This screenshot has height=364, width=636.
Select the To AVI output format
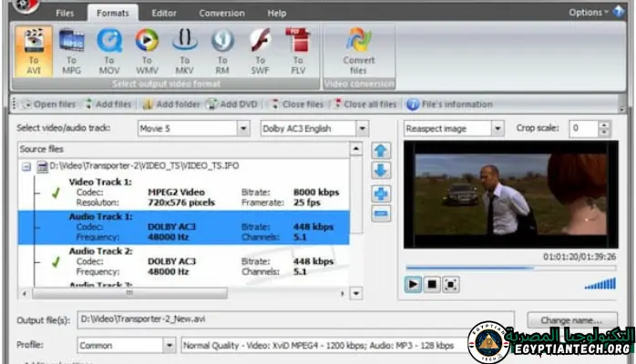(x=34, y=51)
